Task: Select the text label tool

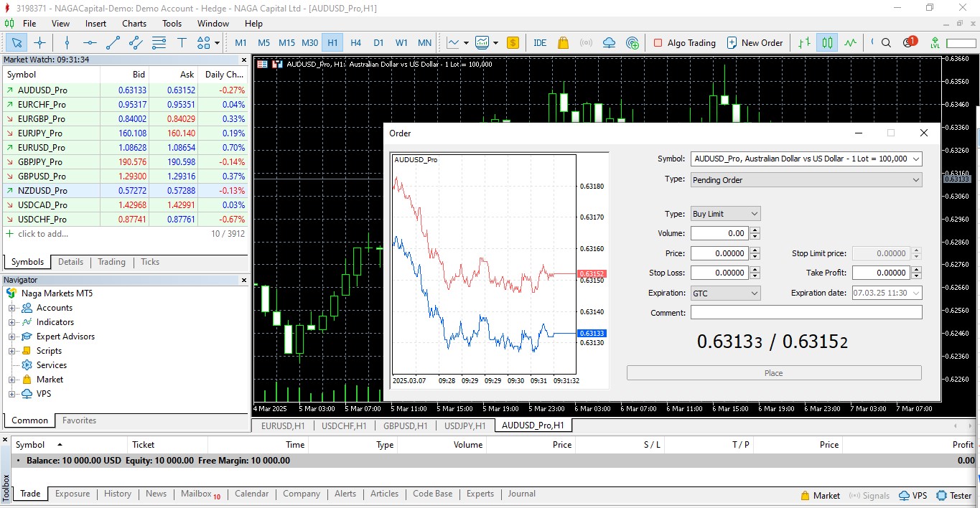Action: 182,43
